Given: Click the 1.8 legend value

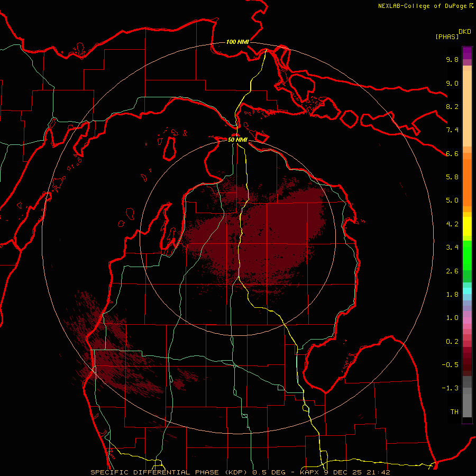Looking at the screenshot, I should point(452,295).
